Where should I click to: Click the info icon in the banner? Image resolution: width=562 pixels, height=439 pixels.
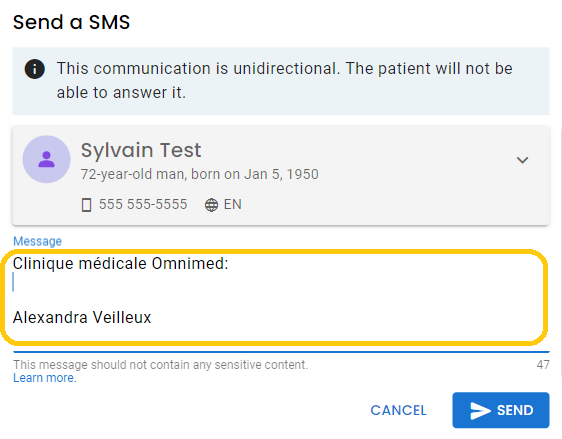point(35,69)
